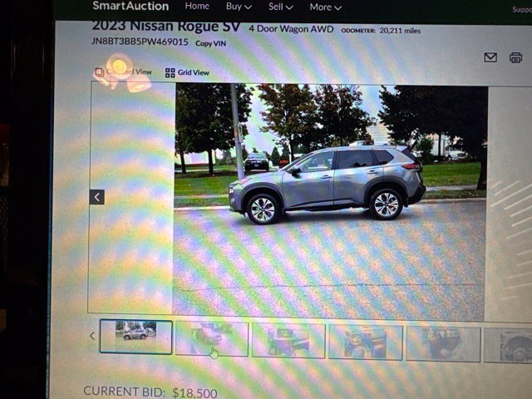Image resolution: width=532 pixels, height=399 pixels.
Task: Click Copy VIN link
Action: pos(210,43)
